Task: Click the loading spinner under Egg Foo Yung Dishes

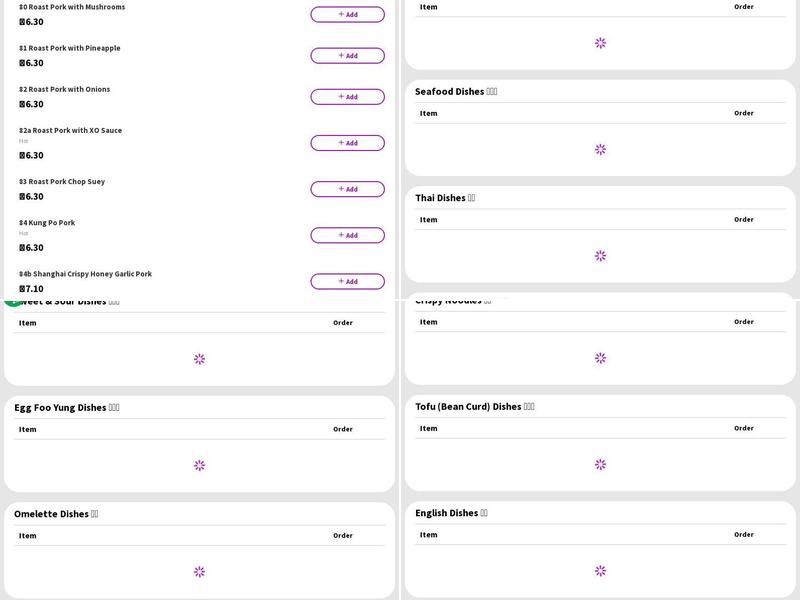Action: point(199,465)
